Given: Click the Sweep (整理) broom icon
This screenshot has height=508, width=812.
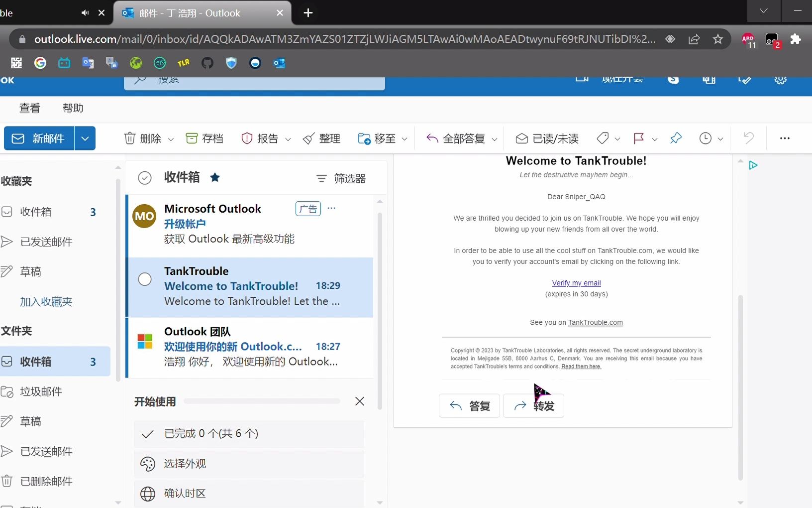Looking at the screenshot, I should click(308, 138).
